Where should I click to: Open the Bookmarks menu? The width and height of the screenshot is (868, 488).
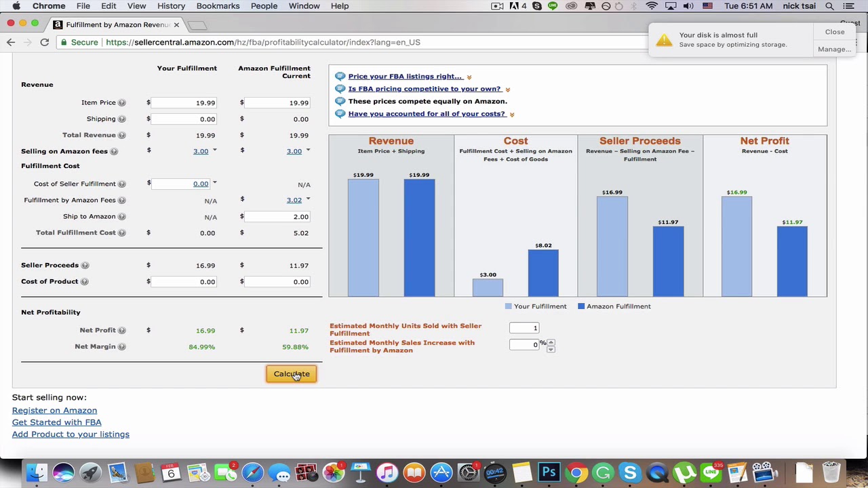[218, 6]
